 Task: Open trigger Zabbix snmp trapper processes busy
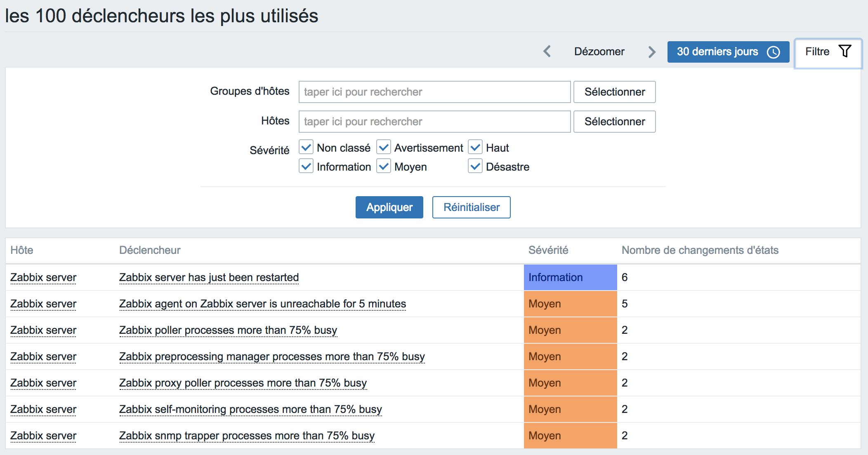(247, 436)
